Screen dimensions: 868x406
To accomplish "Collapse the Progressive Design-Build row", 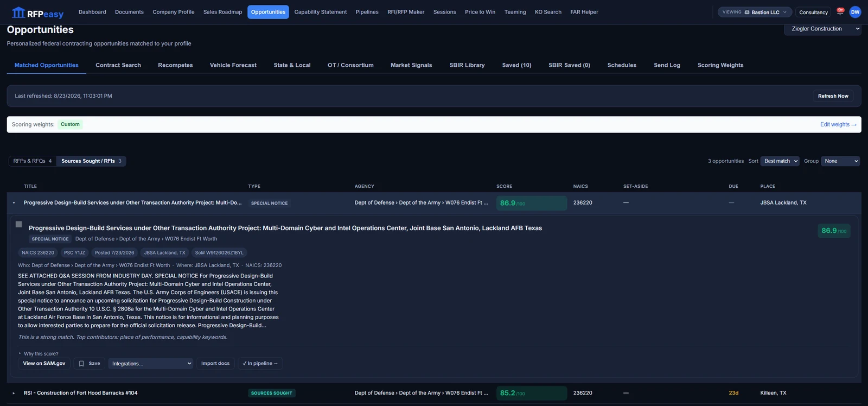I will 14,203.
